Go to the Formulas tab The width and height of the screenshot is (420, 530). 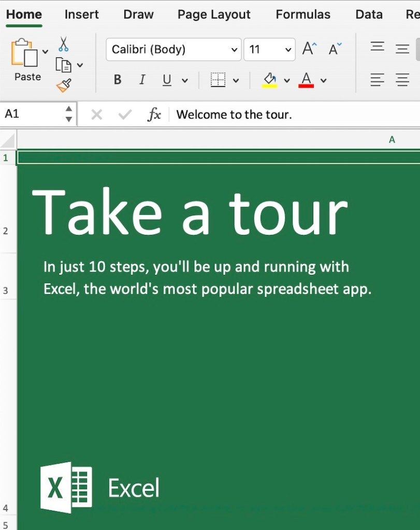tap(303, 14)
